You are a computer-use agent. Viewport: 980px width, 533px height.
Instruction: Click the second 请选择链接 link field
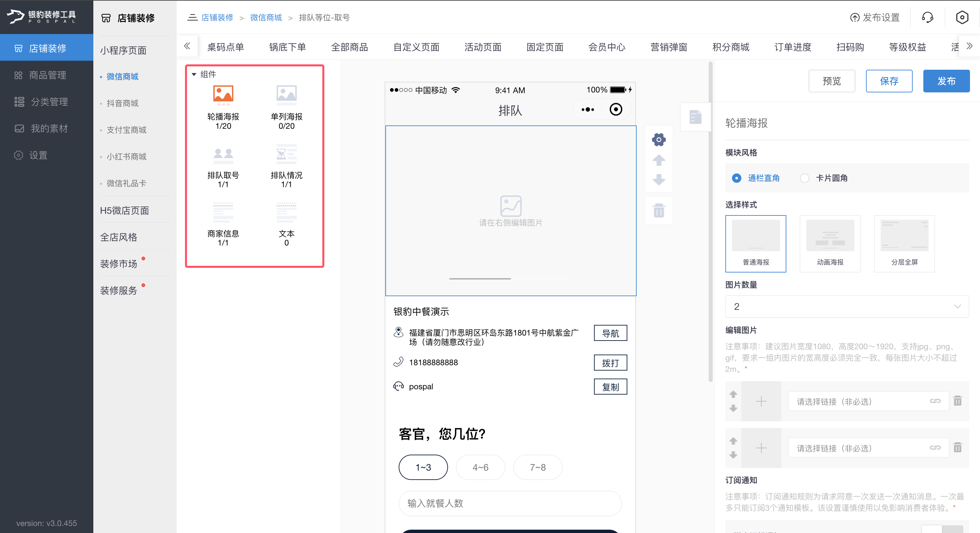point(868,448)
